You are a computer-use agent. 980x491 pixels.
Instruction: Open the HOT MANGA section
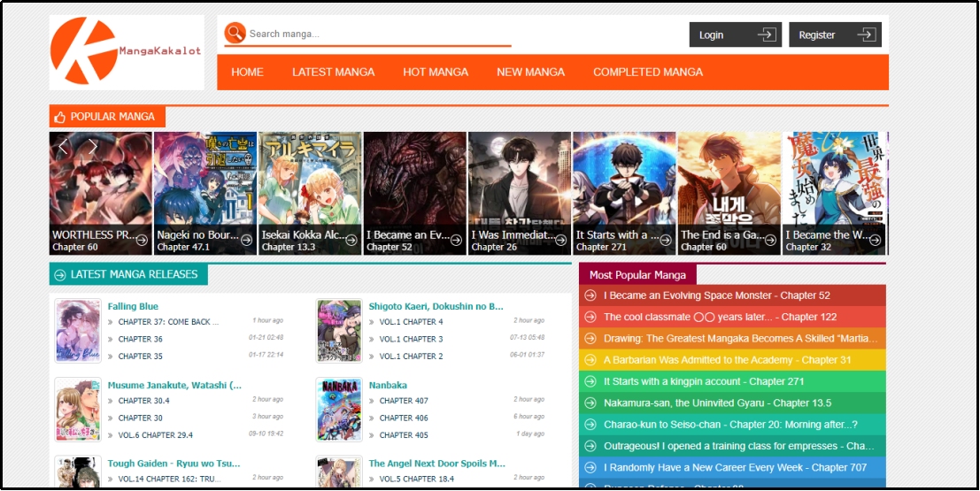coord(436,72)
